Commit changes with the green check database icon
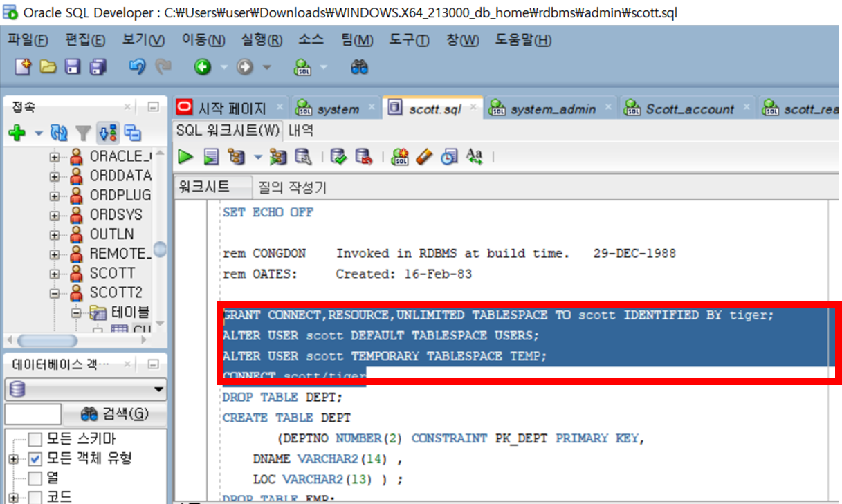 tap(338, 157)
